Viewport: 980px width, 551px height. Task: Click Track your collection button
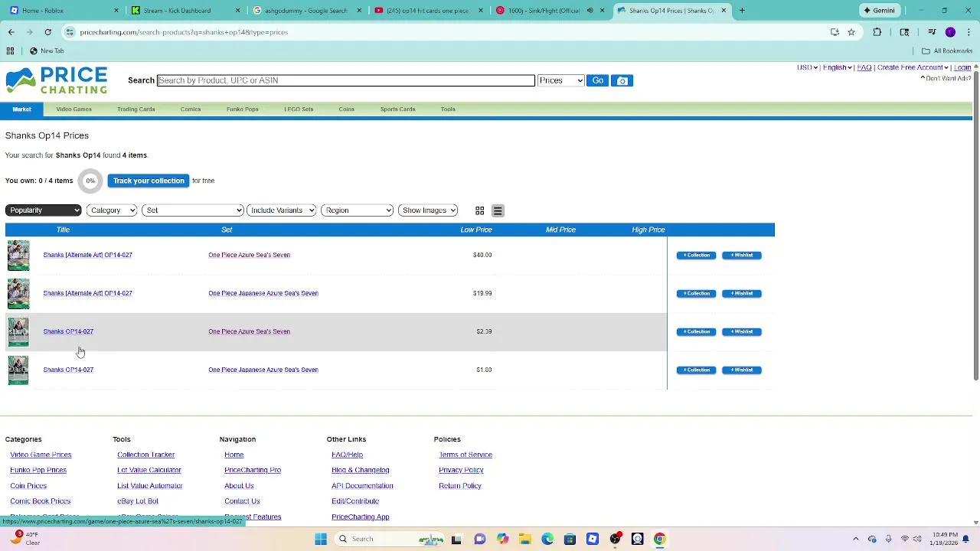[x=149, y=181]
